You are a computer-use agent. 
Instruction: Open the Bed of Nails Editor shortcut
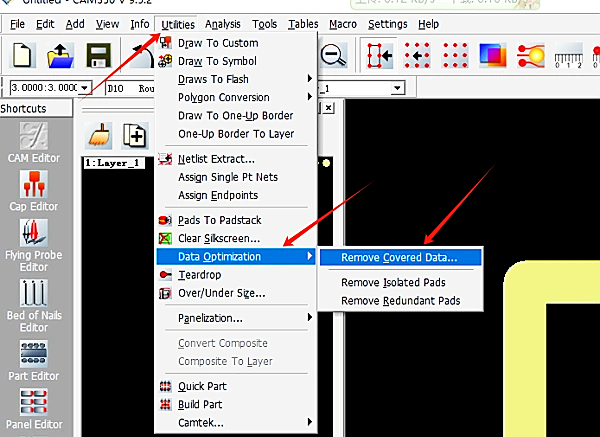tap(34, 305)
